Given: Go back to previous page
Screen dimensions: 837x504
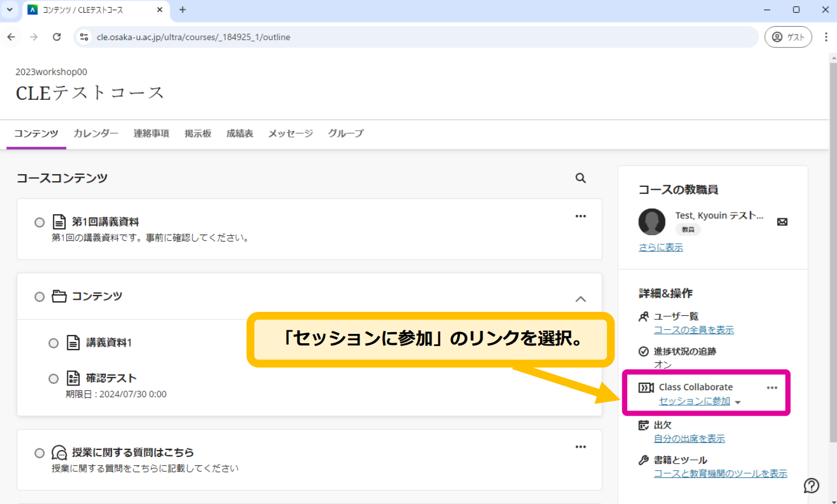Looking at the screenshot, I should [x=11, y=37].
